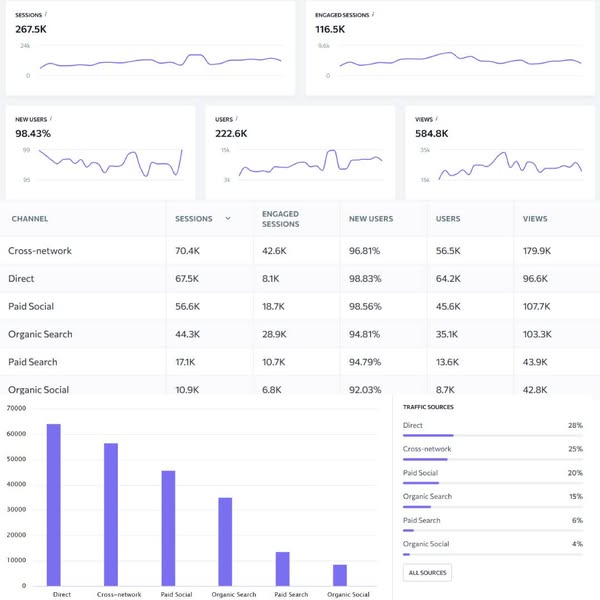Click the 56.6K sessions cell

pos(188,306)
